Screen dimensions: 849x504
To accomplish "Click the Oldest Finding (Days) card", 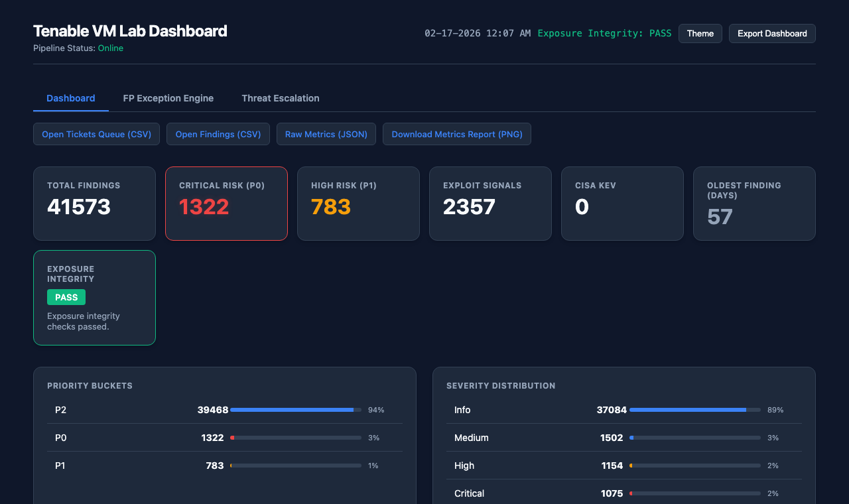I will tap(754, 204).
